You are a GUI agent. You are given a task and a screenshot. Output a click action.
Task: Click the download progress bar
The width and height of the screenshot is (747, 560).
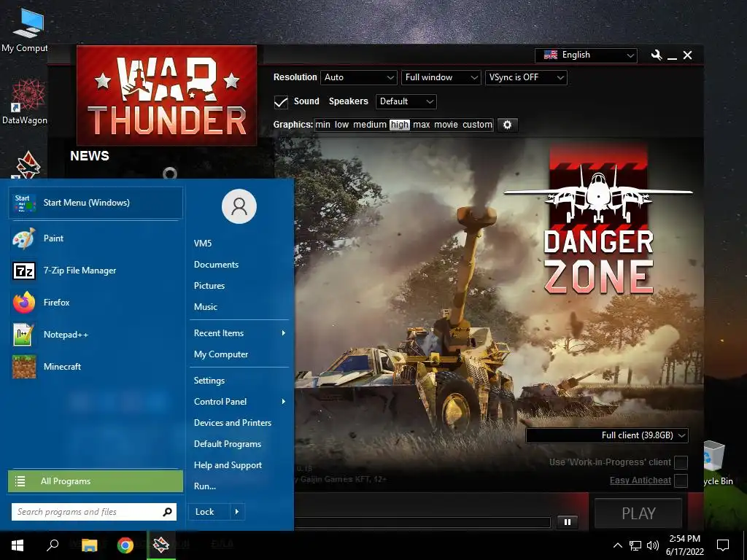tap(422, 522)
